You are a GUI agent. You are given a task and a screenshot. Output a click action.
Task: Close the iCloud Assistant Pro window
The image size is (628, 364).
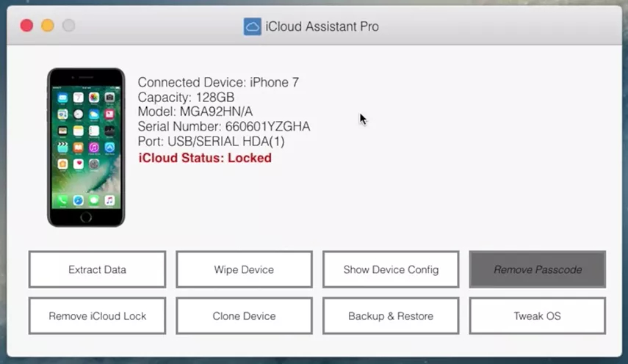tap(26, 26)
